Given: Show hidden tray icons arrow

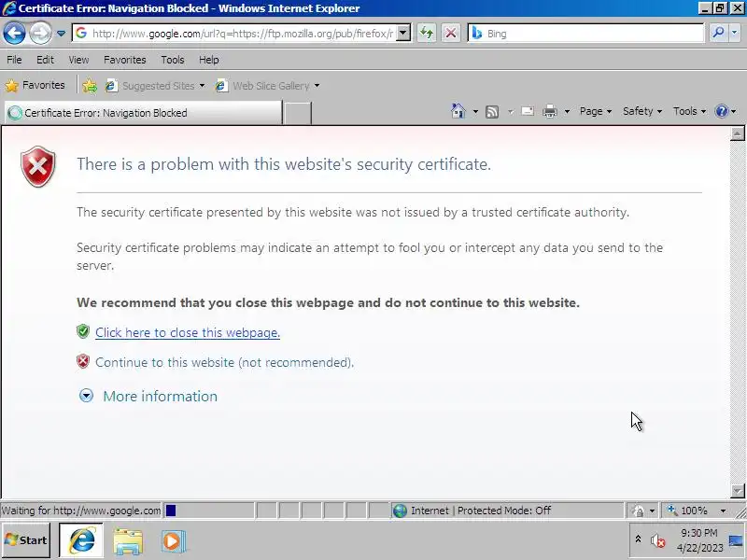Looking at the screenshot, I should pyautogui.click(x=638, y=539).
